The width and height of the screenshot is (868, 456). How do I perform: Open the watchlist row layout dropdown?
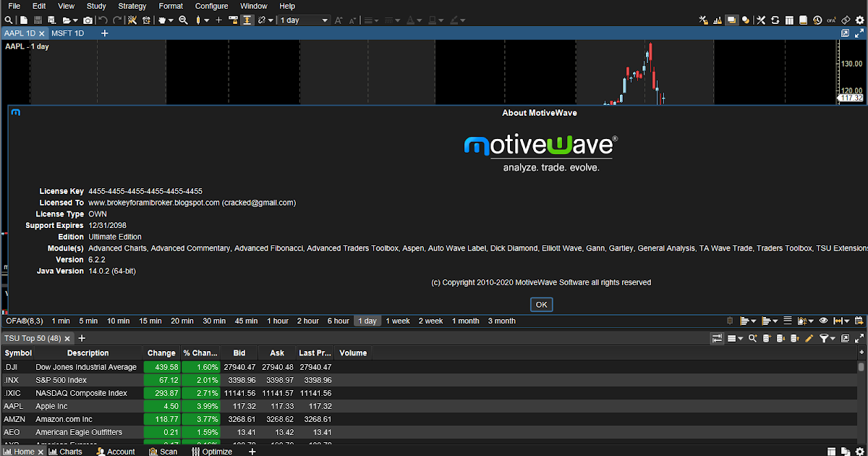point(741,338)
